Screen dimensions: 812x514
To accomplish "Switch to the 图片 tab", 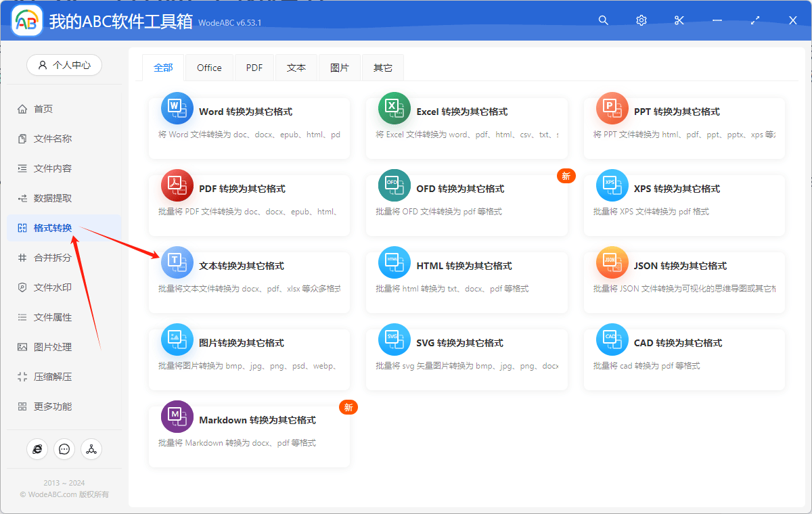I will tap(340, 67).
